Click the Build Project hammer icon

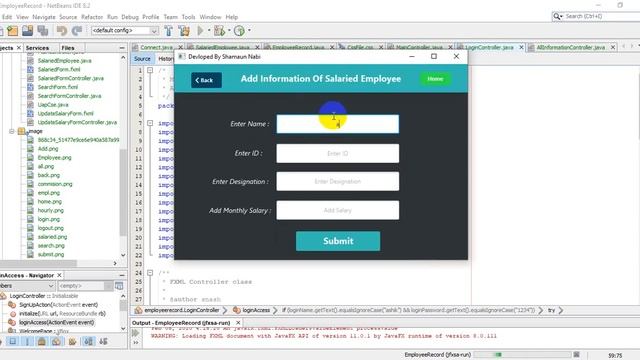tap(169, 31)
